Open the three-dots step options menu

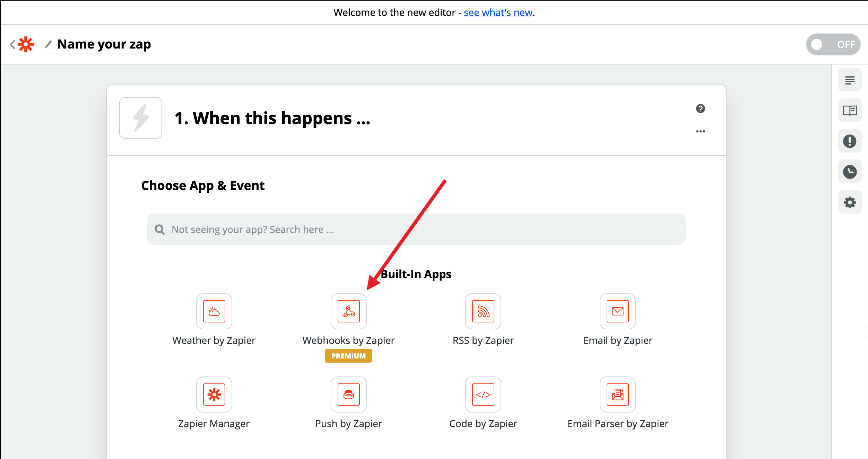coord(700,131)
